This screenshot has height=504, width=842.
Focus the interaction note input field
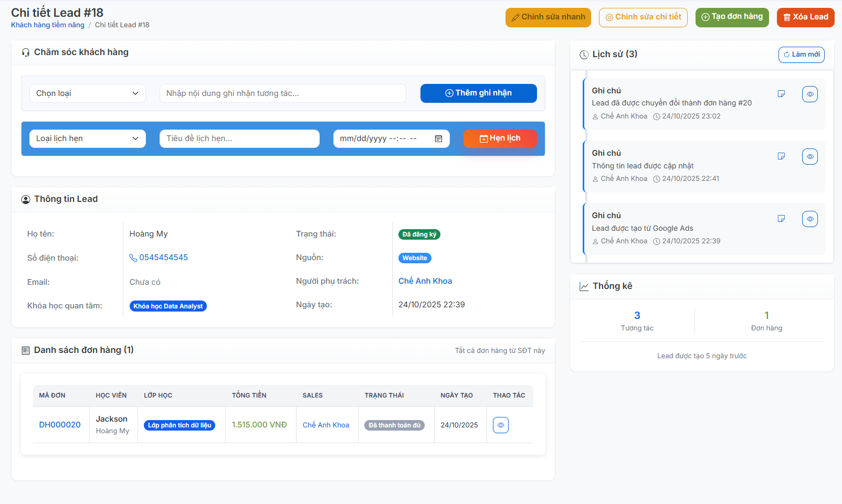click(282, 93)
